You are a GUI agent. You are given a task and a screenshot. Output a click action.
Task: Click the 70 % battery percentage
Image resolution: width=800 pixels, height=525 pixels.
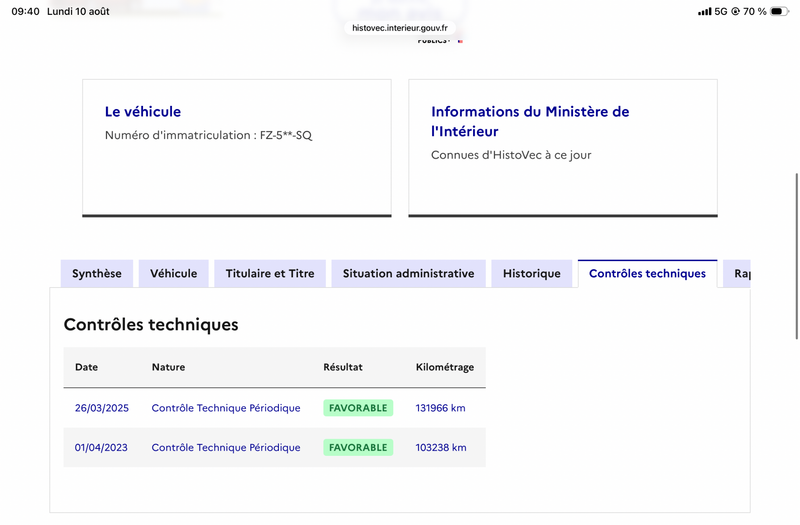pyautogui.click(x=755, y=11)
